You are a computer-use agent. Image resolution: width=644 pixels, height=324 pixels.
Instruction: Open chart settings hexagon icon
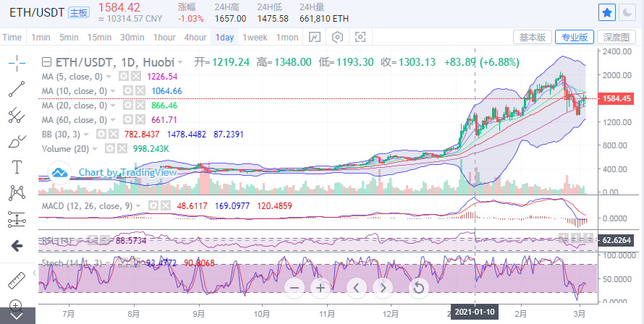[x=337, y=38]
